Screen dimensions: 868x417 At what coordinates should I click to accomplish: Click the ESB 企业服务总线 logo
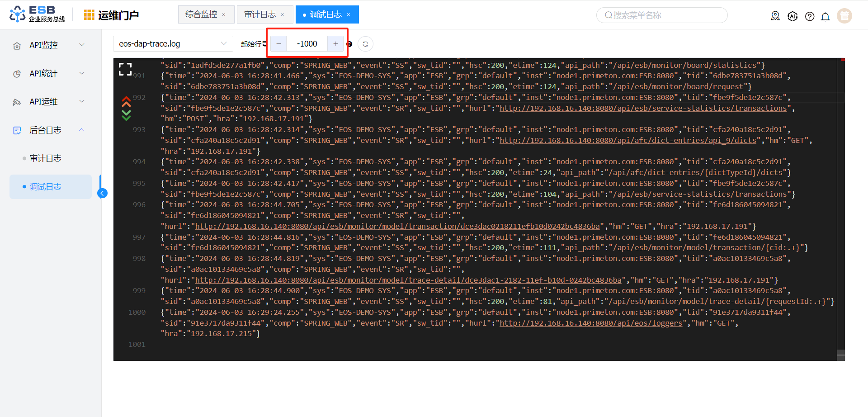click(37, 14)
